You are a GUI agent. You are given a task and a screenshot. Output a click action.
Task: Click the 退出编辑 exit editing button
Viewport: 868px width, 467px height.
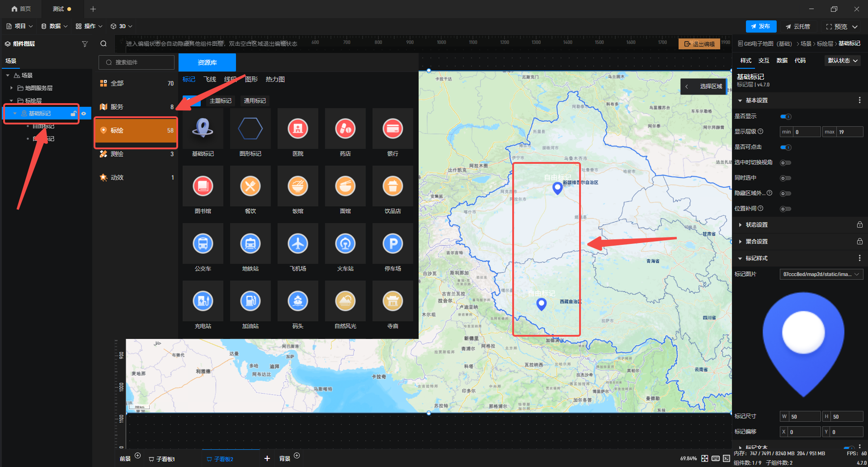[x=699, y=44]
